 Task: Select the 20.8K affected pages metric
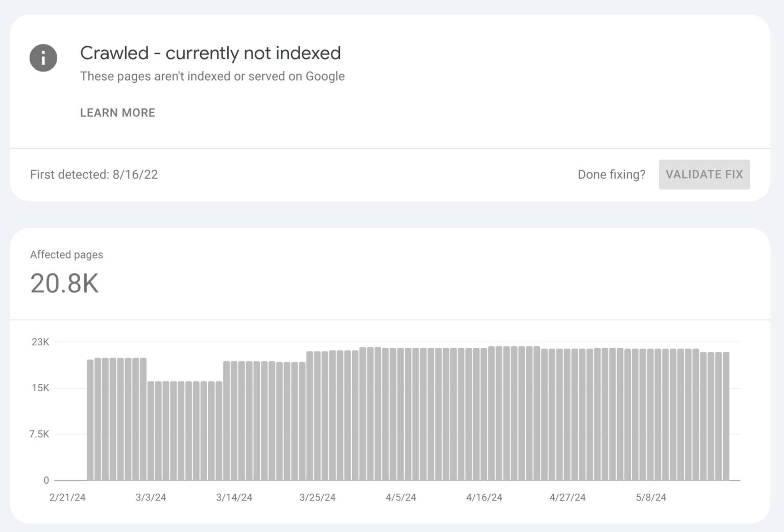click(x=65, y=284)
